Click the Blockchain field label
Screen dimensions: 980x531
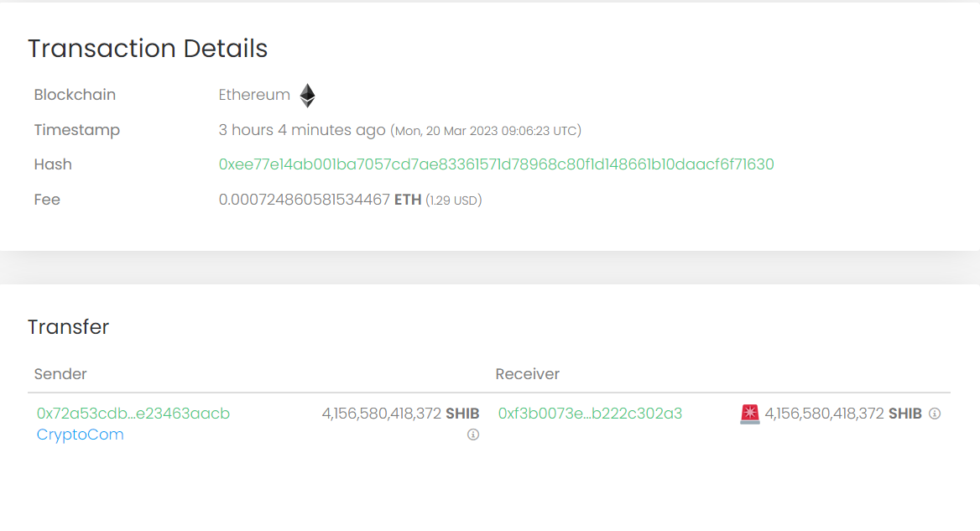coord(75,95)
